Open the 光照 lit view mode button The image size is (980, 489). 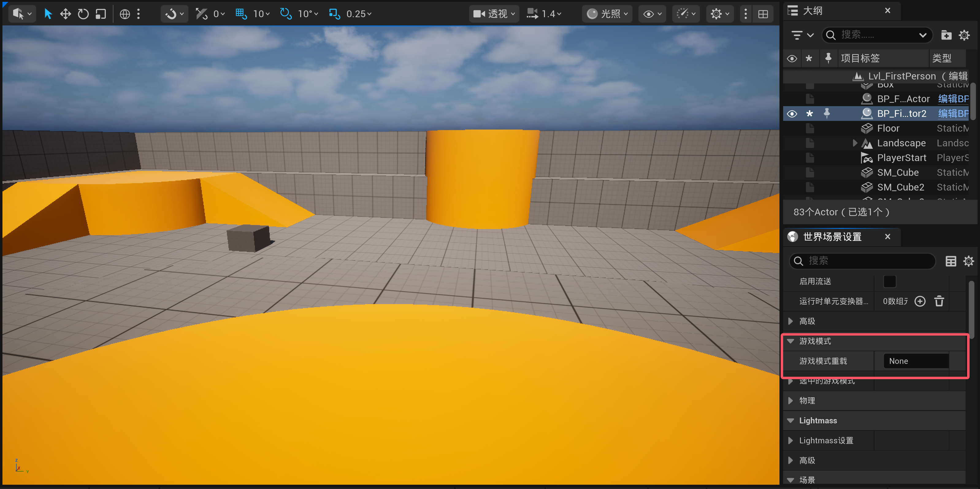(607, 14)
